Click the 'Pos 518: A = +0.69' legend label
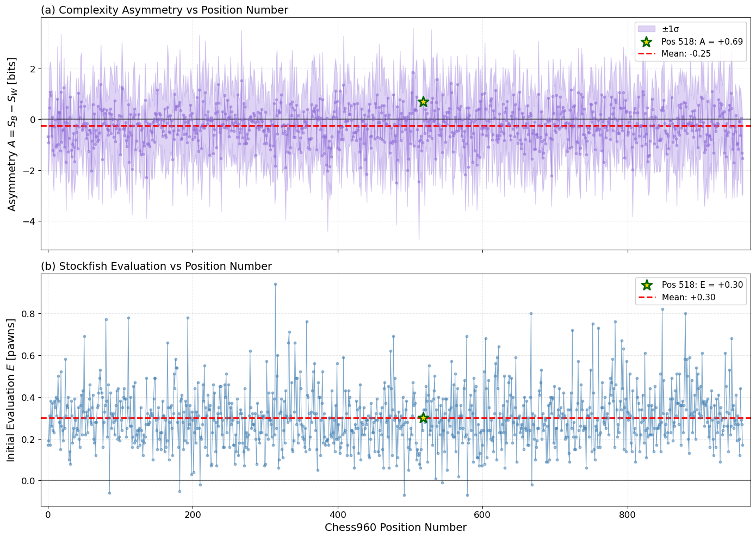The height and width of the screenshot is (538, 756). click(702, 42)
